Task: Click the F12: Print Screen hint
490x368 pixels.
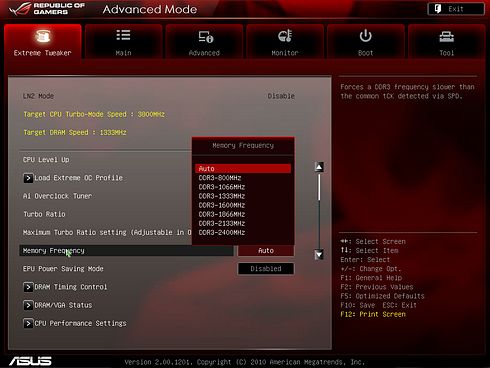Action: point(373,314)
